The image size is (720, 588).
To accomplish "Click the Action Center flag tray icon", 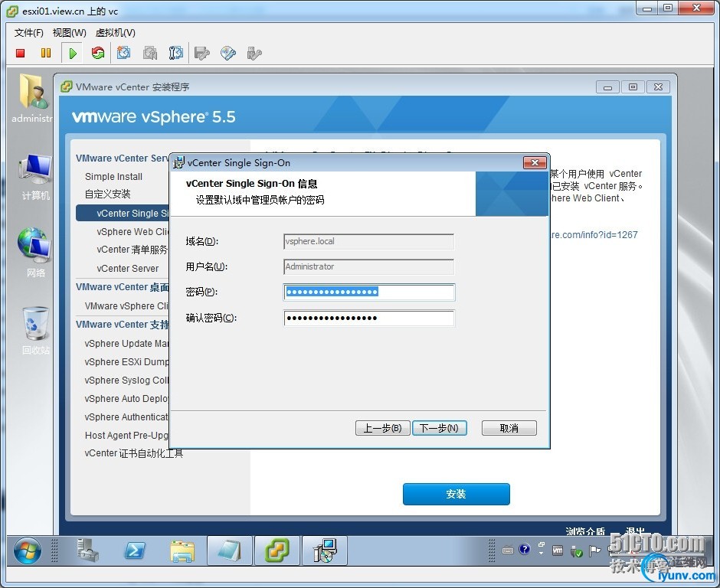I will [594, 550].
